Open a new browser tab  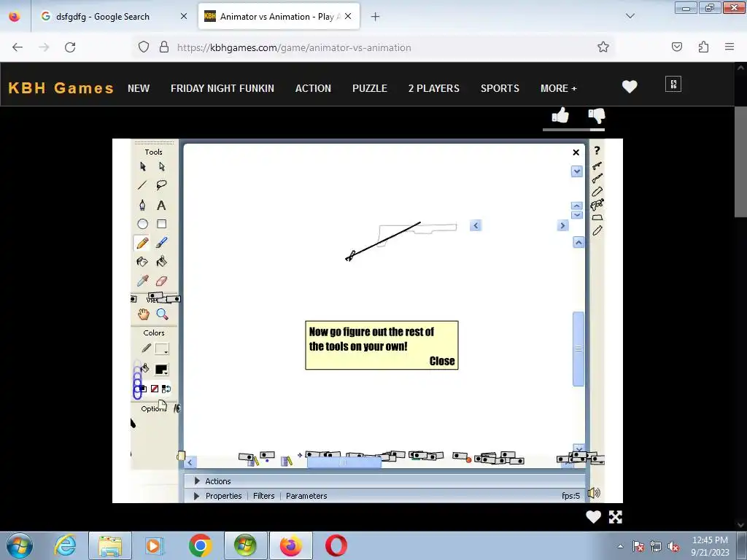pos(375,17)
